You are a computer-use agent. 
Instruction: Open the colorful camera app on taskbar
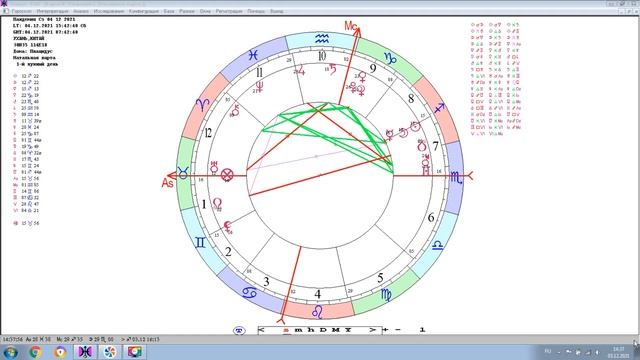coord(134,352)
